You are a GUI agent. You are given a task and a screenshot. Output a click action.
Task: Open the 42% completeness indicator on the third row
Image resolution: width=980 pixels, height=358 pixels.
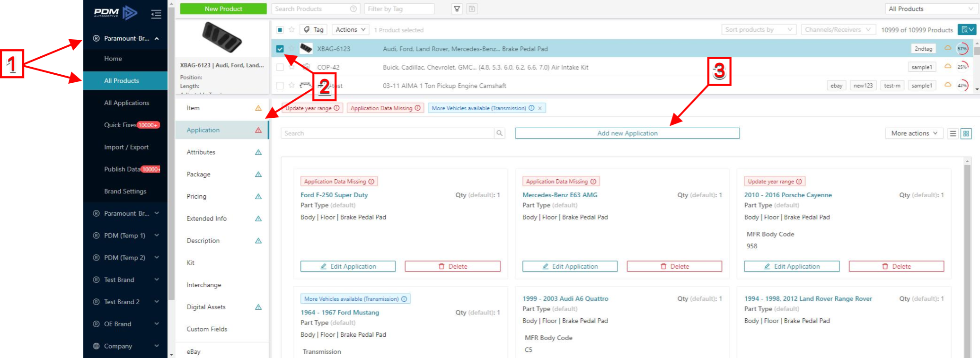[x=962, y=85]
